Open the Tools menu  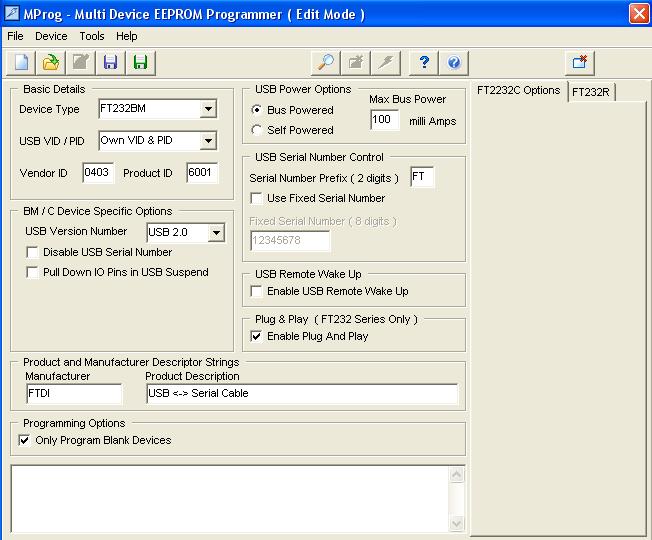[92, 36]
